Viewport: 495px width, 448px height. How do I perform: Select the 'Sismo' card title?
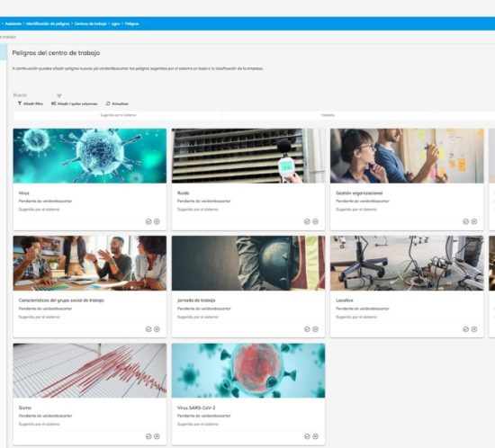[25, 408]
